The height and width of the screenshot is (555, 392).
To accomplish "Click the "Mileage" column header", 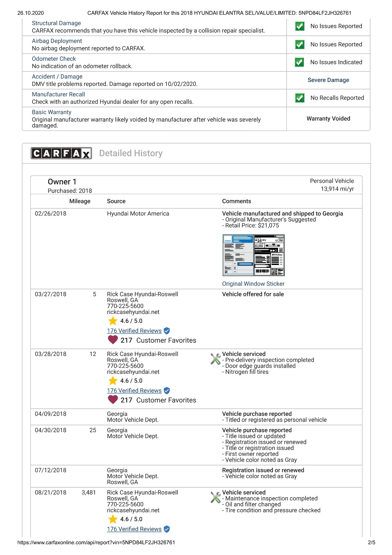I will point(80,201).
